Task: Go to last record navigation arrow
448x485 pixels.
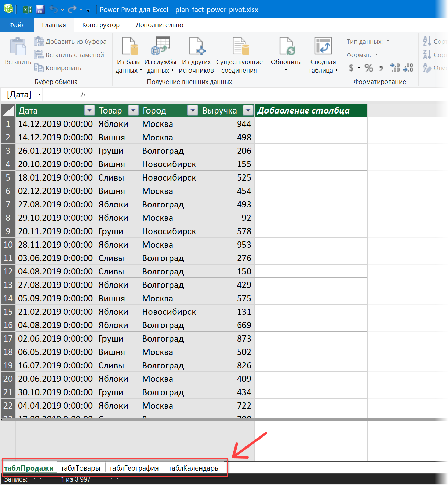Action: point(118,479)
